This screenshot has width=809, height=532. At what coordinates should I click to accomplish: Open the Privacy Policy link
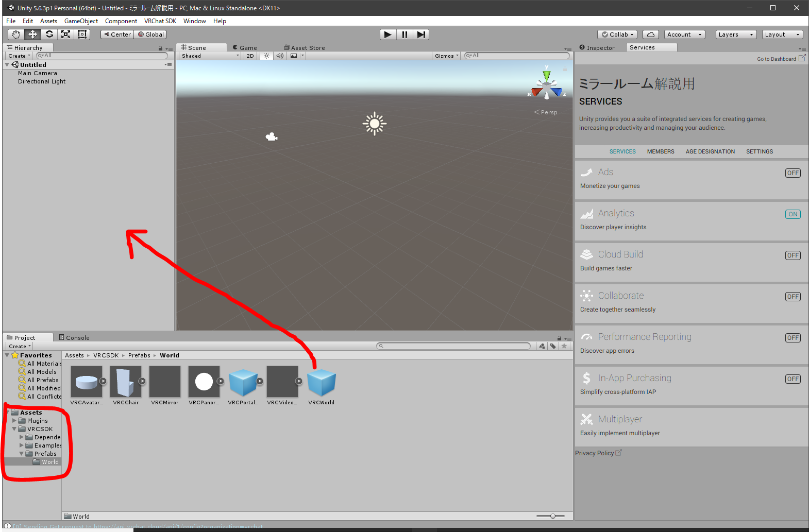pos(598,453)
